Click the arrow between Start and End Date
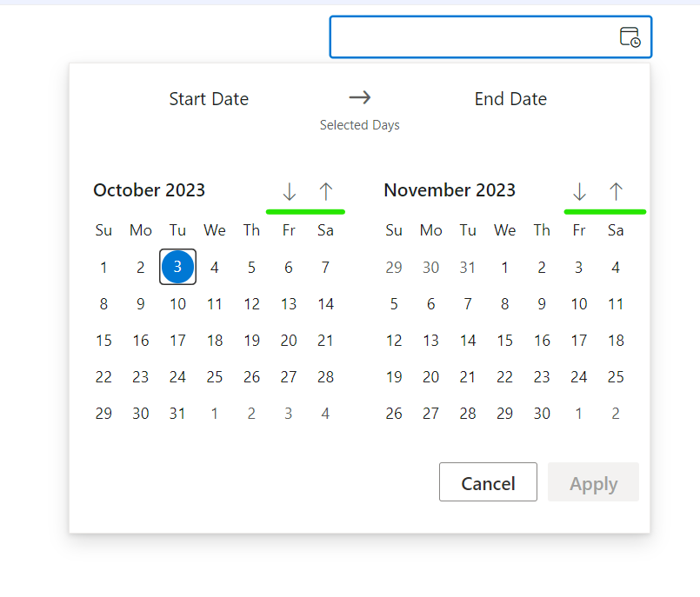 [x=360, y=97]
